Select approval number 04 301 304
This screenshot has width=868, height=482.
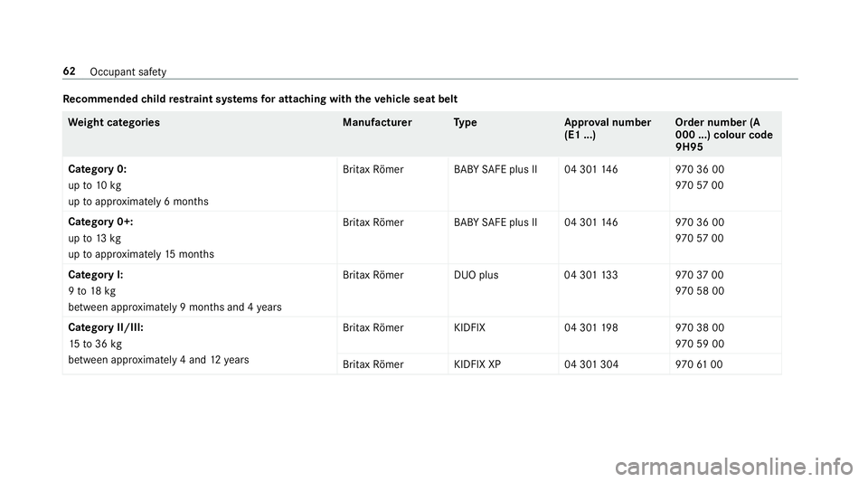(x=591, y=364)
